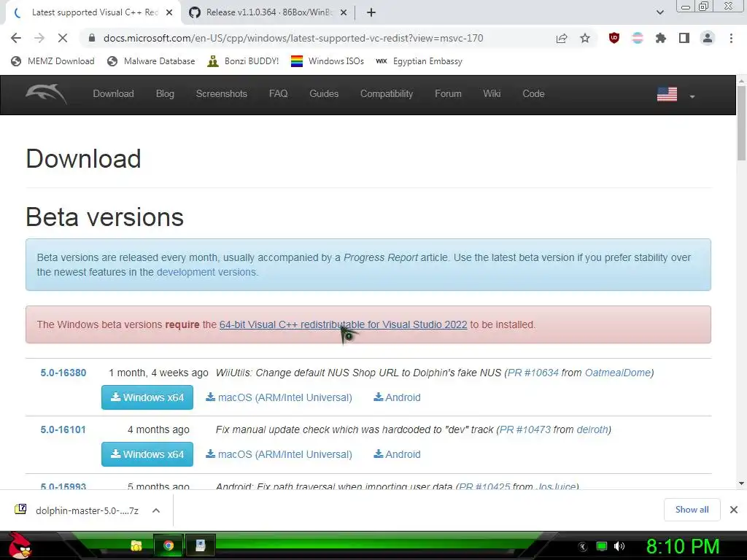Open Blog in site navigation
This screenshot has height=560, width=747.
coord(165,94)
